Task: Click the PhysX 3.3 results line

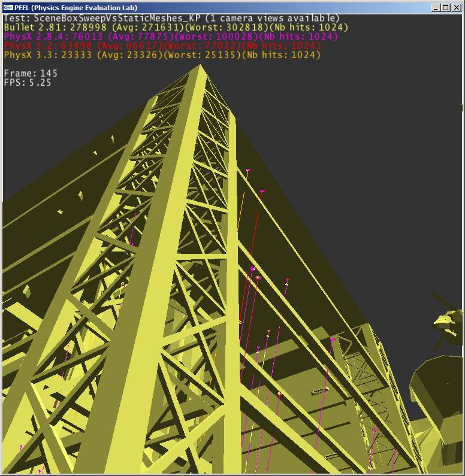Action: (162, 55)
